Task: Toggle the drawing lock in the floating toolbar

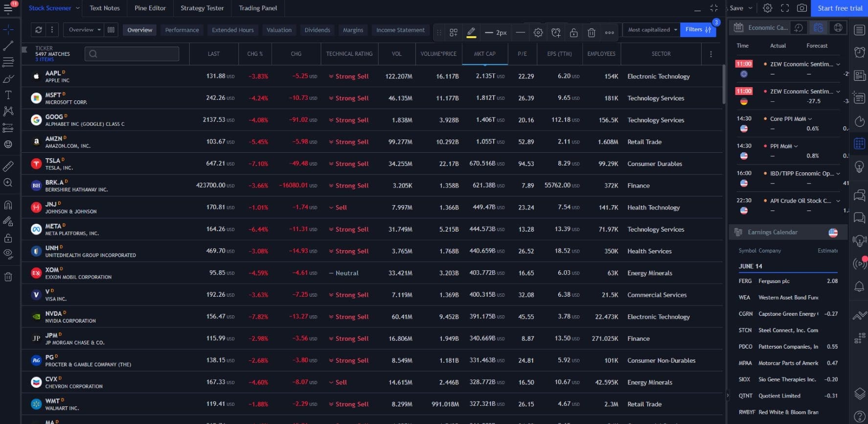Action: coord(573,33)
